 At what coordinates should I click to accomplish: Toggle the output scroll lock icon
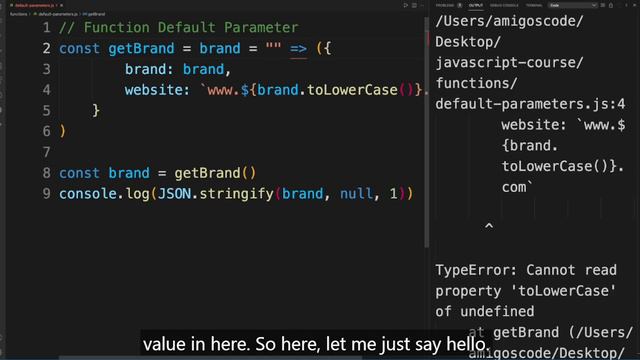611,5
